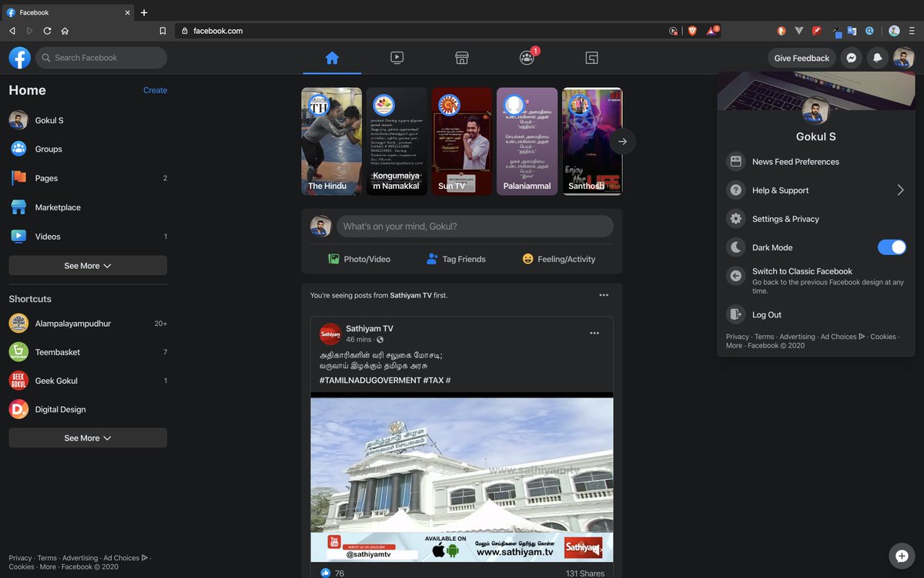Expand See More under Videos
924x578 pixels.
[x=88, y=266]
